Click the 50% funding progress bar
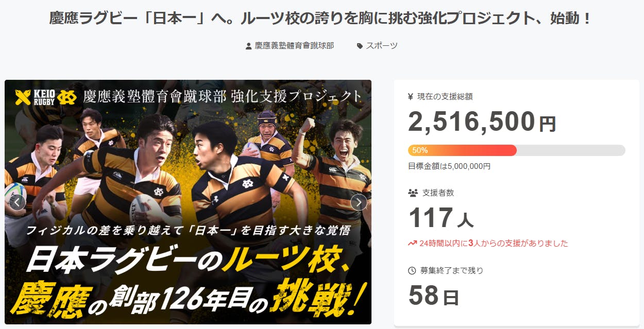Screen dimensions: 644x329 click(x=517, y=150)
